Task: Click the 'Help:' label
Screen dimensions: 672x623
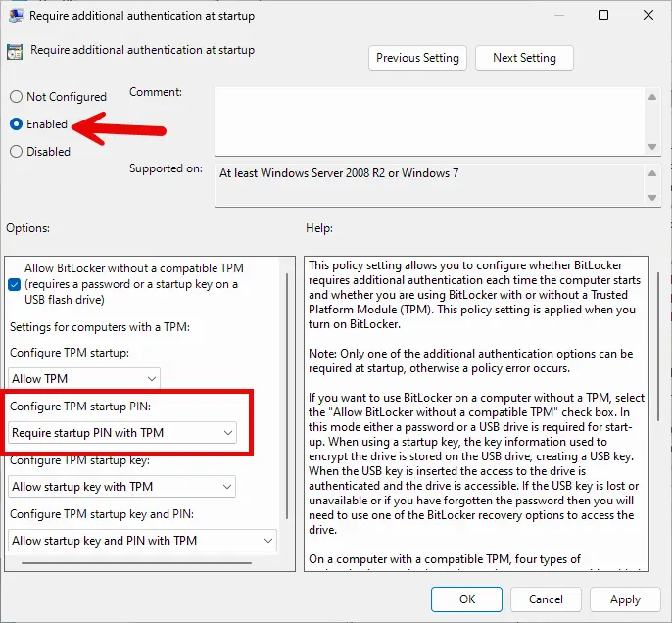Action: [x=319, y=228]
